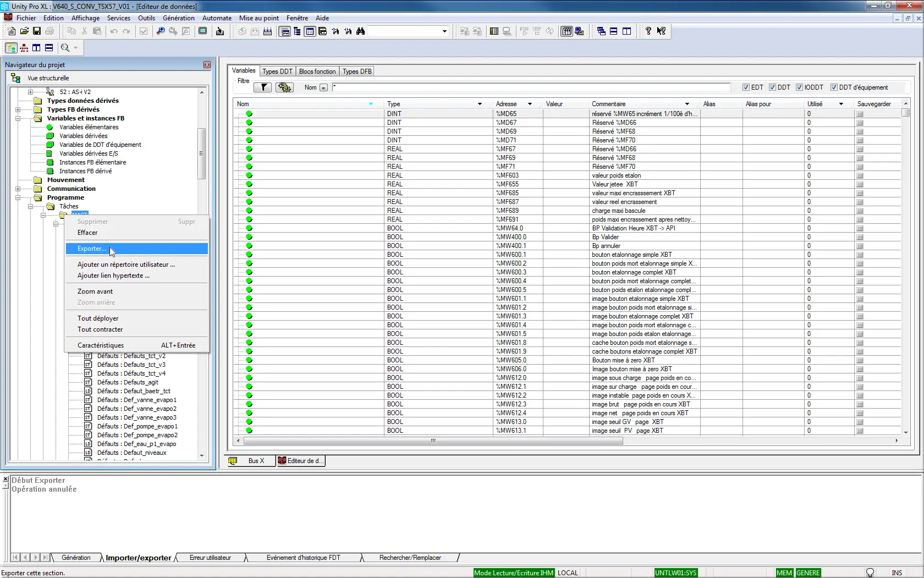Click the filter settings gear icon

tap(284, 87)
